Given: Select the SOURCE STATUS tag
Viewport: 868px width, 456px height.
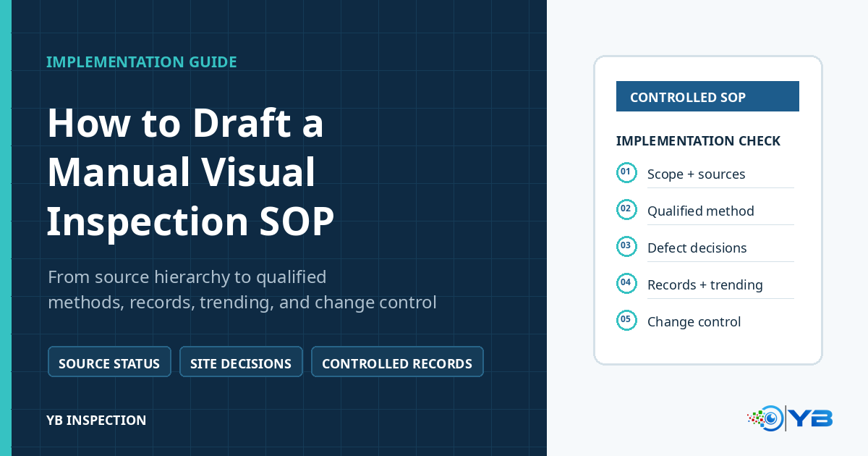Looking at the screenshot, I should pos(109,362).
